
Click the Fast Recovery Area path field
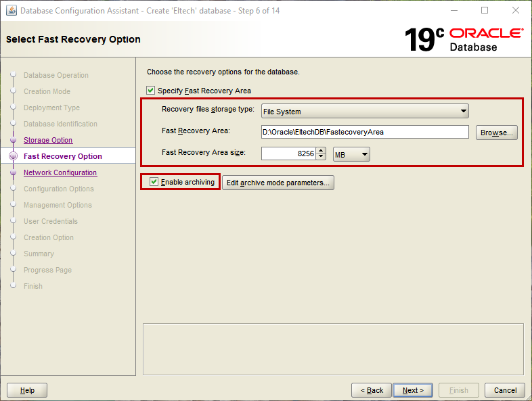(x=365, y=132)
